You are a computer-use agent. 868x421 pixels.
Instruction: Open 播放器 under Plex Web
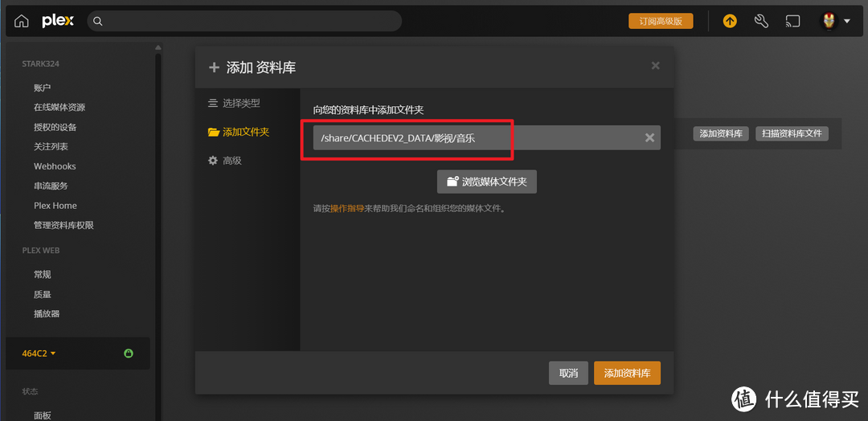click(47, 313)
